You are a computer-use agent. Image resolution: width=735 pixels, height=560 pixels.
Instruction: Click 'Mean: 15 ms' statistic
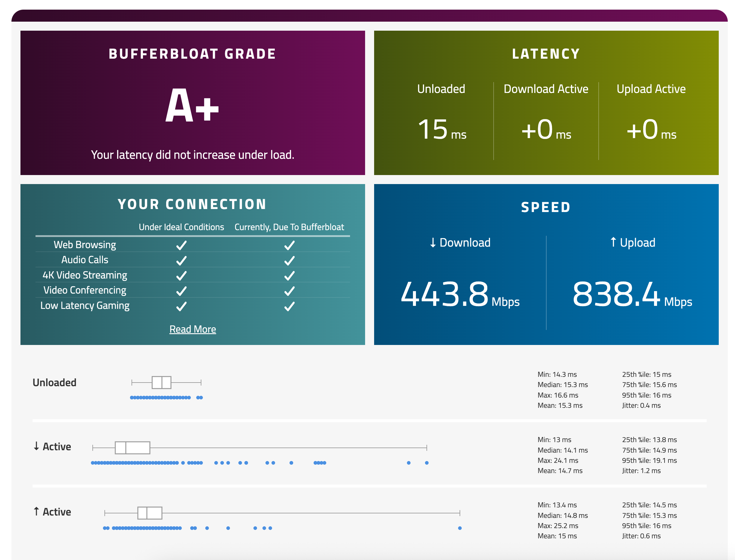(x=557, y=536)
